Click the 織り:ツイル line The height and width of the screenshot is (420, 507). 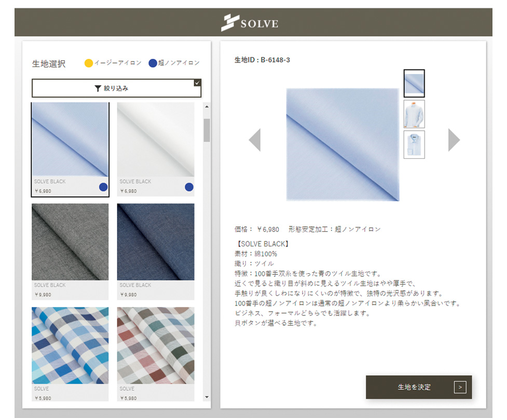tap(254, 263)
